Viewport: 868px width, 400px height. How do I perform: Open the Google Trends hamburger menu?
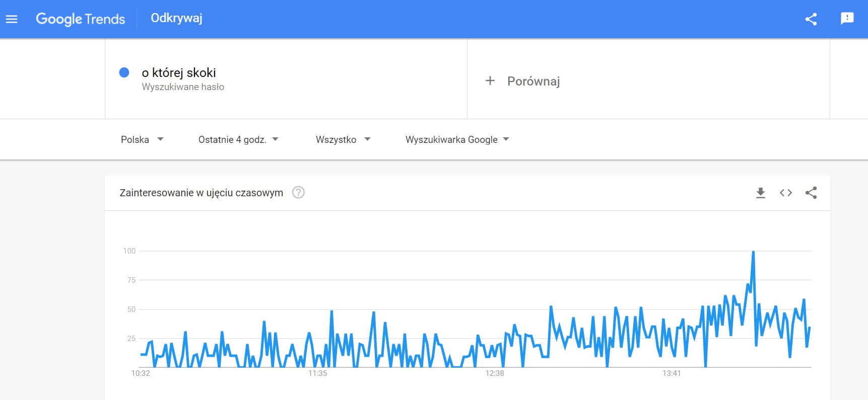11,19
